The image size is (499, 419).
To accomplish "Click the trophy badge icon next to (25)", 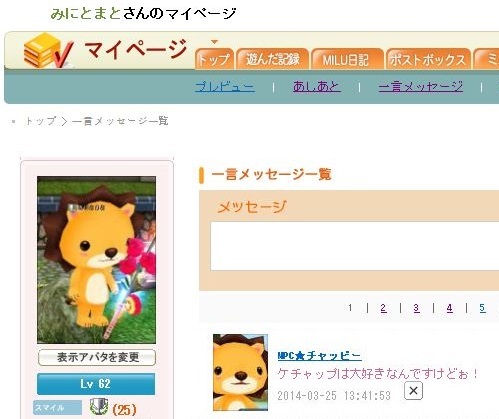I will point(99,407).
